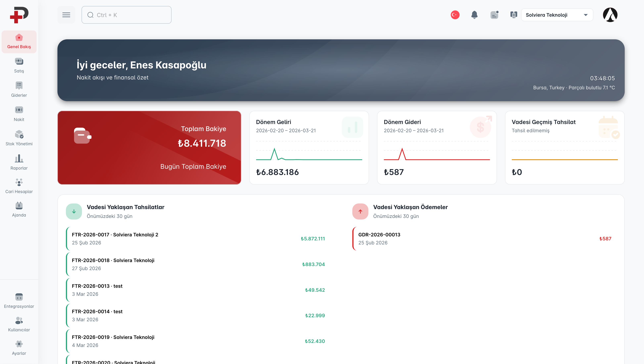The image size is (644, 364).
Task: Click the notifications bell icon
Action: [474, 15]
